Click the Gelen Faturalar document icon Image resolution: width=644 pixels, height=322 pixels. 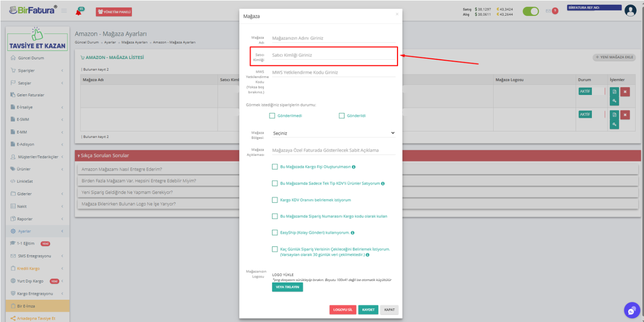pyautogui.click(x=13, y=95)
